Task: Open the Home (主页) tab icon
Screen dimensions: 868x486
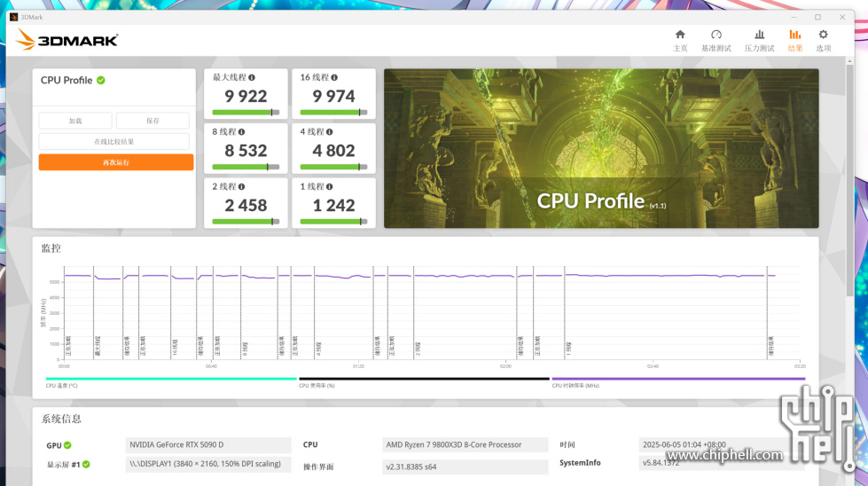Action: coord(680,35)
